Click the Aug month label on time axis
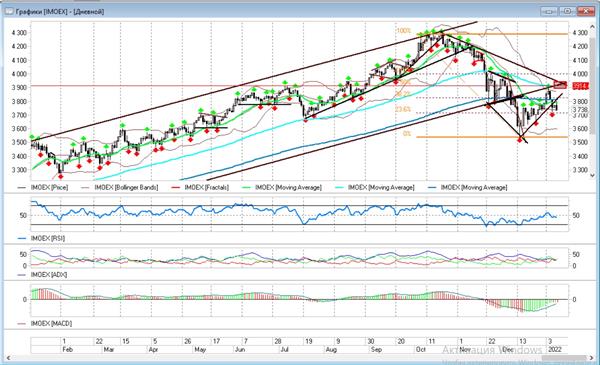This screenshot has width=600, height=365. click(x=331, y=350)
